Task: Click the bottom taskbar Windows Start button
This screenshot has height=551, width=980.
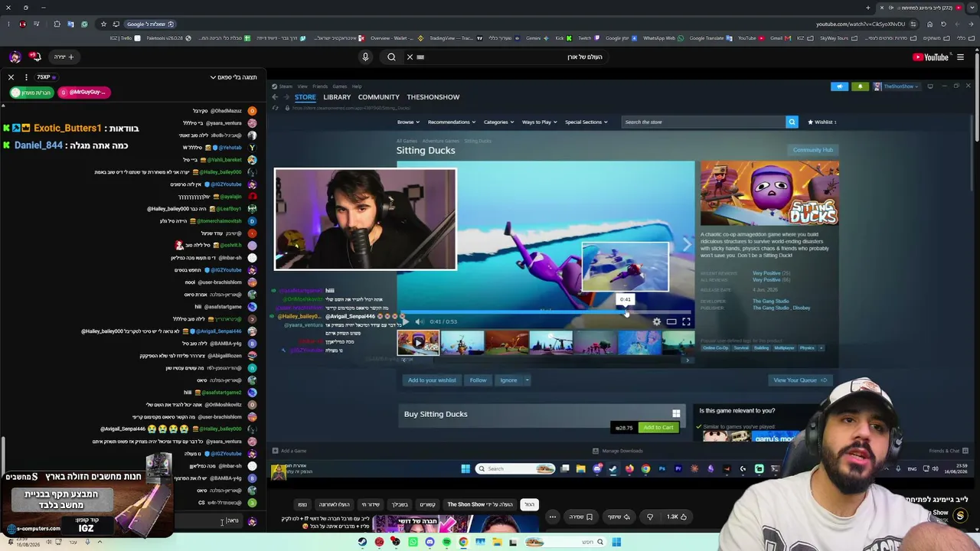Action: tap(616, 543)
